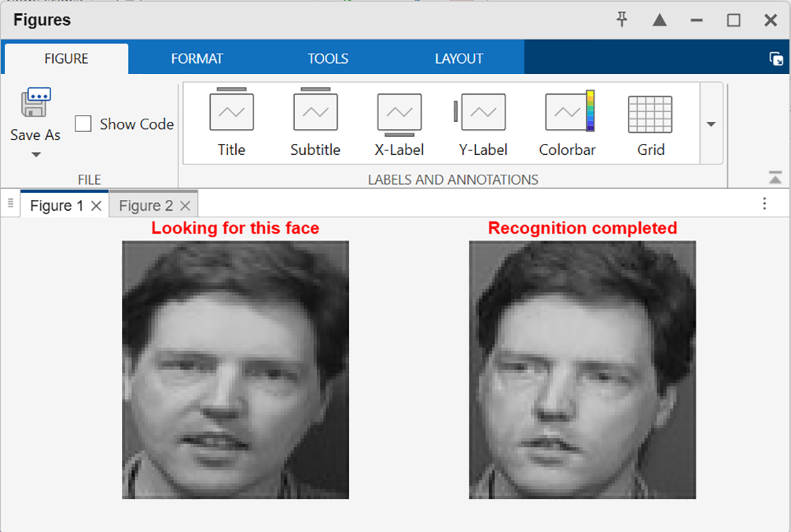Click the restore-layout icon at ribbon right
The width and height of the screenshot is (791, 532).
(x=776, y=59)
